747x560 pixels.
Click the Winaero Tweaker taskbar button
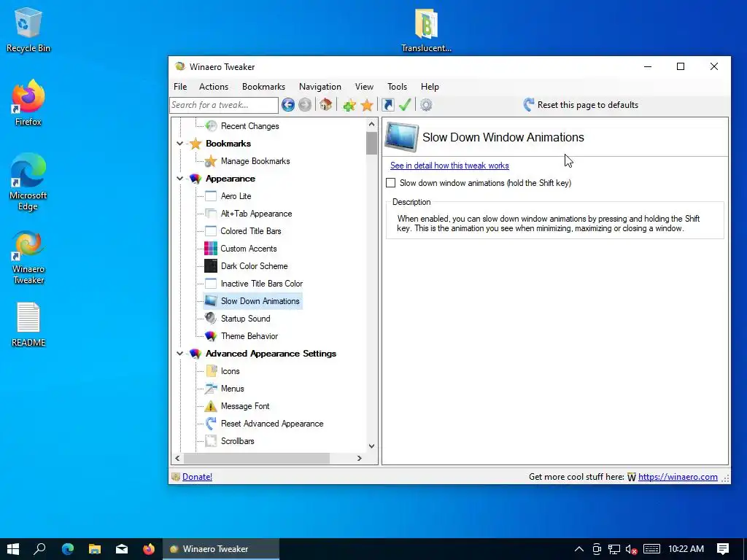click(221, 549)
